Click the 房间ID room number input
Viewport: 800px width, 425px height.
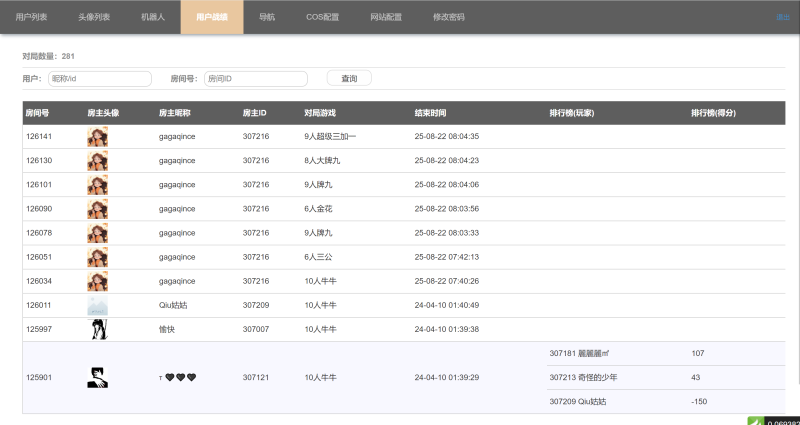pos(256,78)
